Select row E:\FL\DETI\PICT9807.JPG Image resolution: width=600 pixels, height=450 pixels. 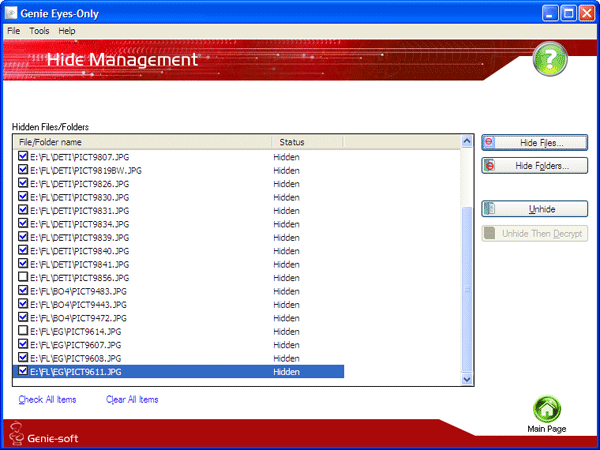[x=178, y=157]
